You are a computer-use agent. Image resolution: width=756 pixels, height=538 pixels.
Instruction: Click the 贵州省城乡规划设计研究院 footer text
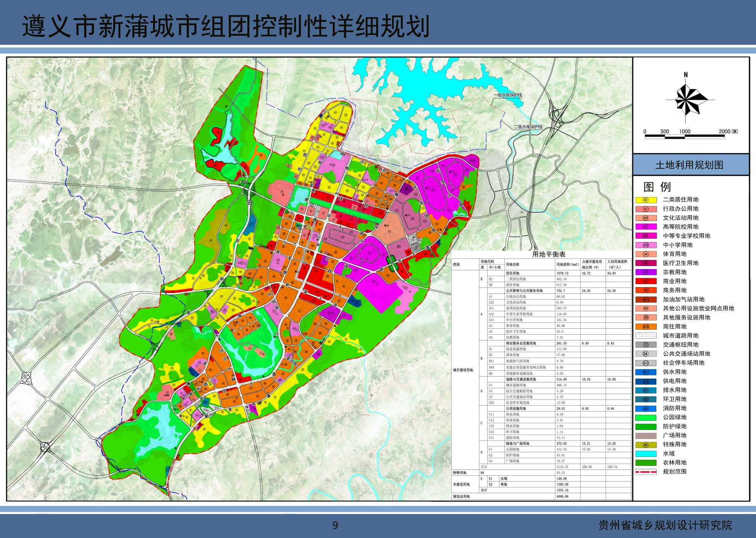click(665, 525)
